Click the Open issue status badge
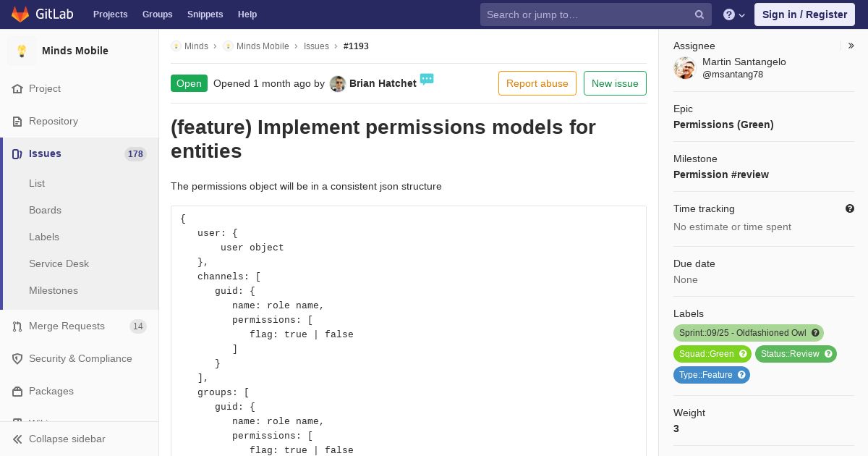Screen dimensions: 868x456 coord(189,83)
